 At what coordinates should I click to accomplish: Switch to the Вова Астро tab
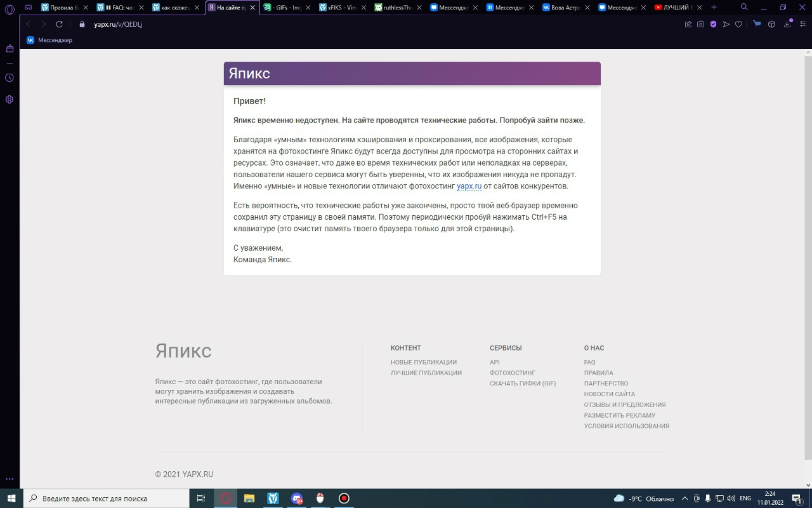pyautogui.click(x=565, y=8)
